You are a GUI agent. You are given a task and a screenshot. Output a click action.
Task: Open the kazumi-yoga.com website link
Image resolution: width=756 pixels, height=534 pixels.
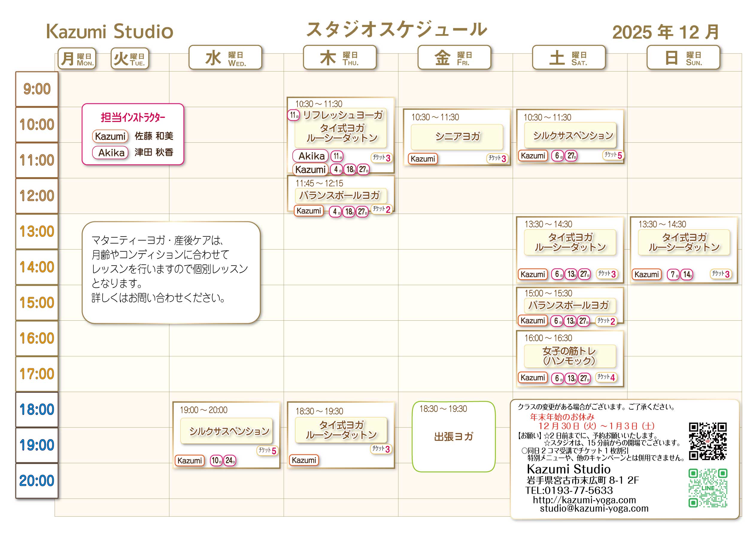click(x=584, y=500)
